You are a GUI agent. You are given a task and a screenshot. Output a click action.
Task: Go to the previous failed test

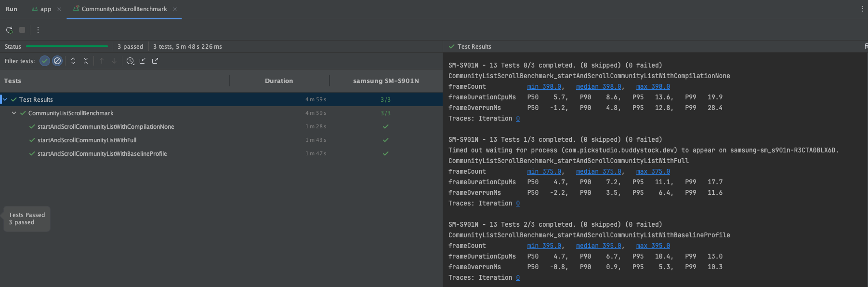(x=102, y=61)
